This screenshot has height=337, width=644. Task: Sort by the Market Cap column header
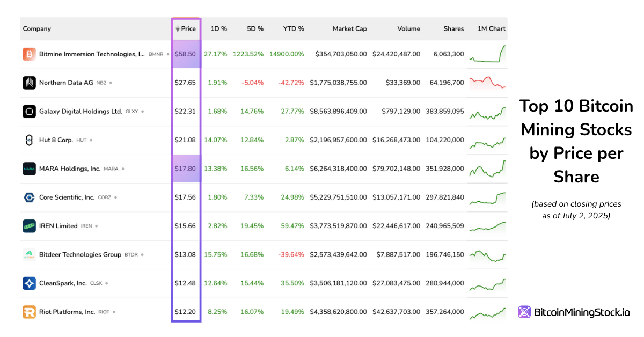tap(349, 29)
